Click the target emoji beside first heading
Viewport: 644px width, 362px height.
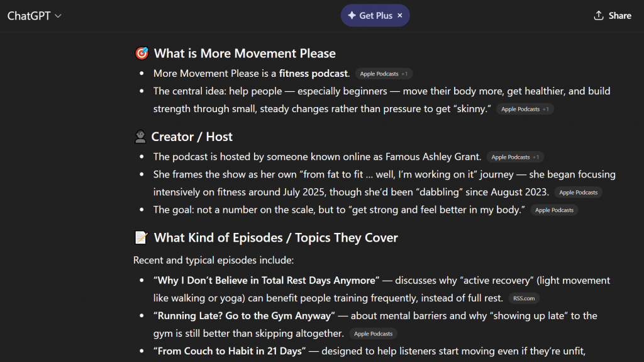[142, 54]
